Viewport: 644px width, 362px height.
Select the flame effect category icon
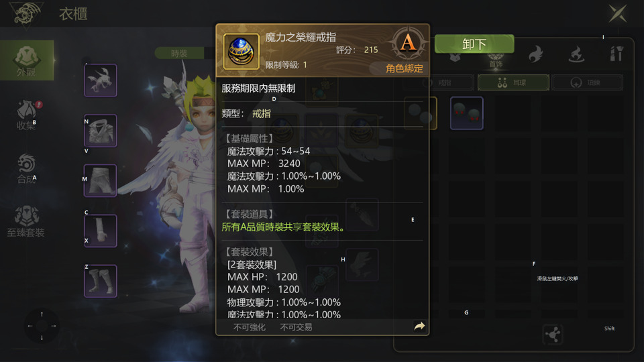coord(536,54)
